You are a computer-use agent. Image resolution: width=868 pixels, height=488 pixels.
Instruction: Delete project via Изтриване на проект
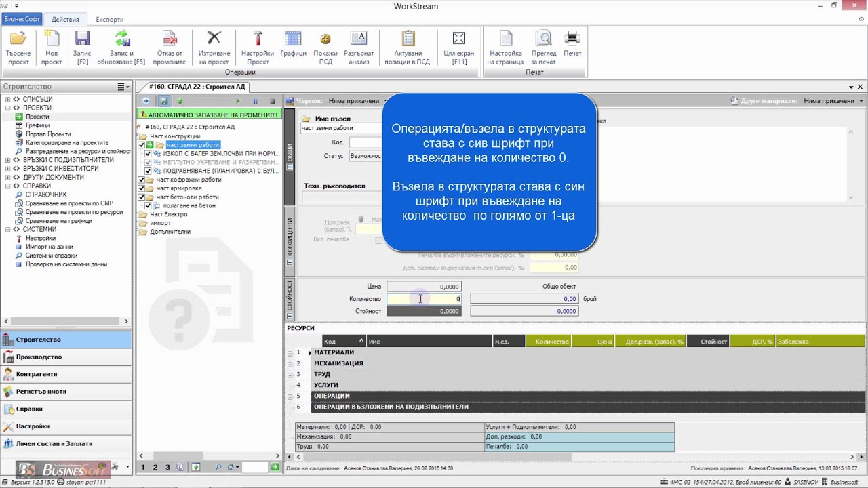[214, 47]
